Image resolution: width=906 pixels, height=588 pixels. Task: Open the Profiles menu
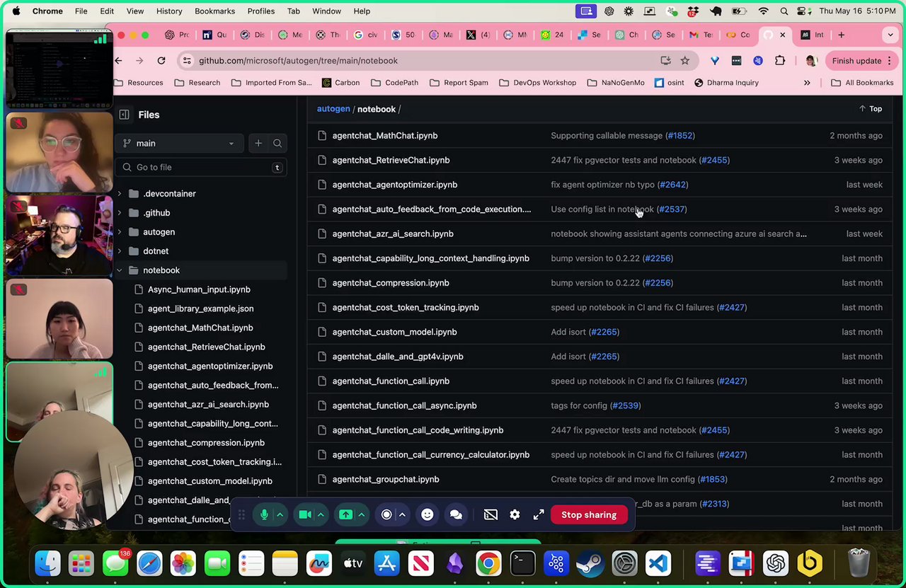(x=261, y=11)
